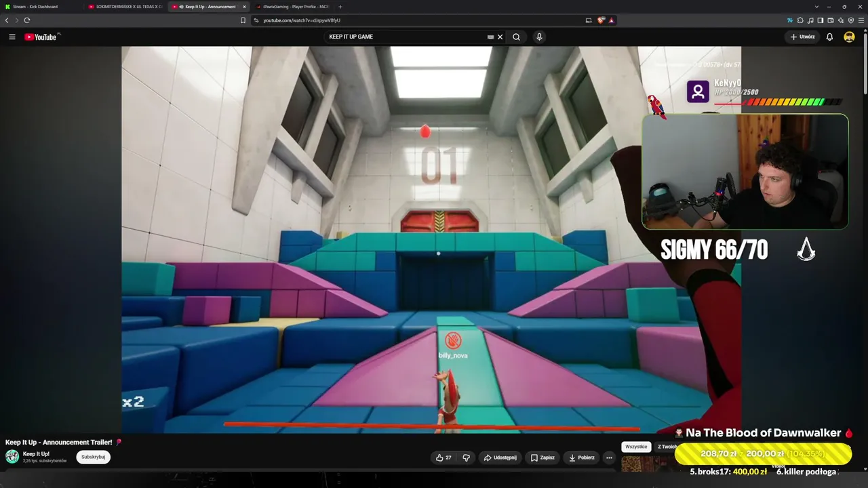Go forward in the browser
Viewport: 868px width, 488px height.
click(x=17, y=20)
